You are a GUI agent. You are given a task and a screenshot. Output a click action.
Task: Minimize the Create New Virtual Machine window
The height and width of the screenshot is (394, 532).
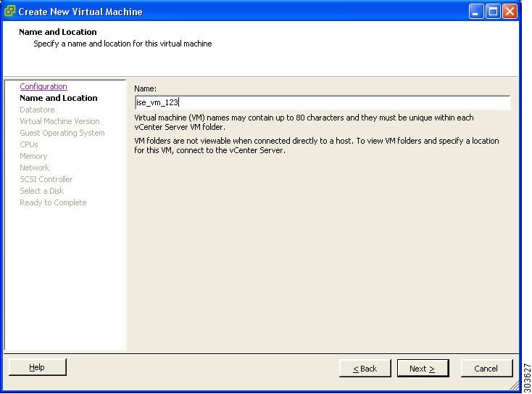click(476, 12)
